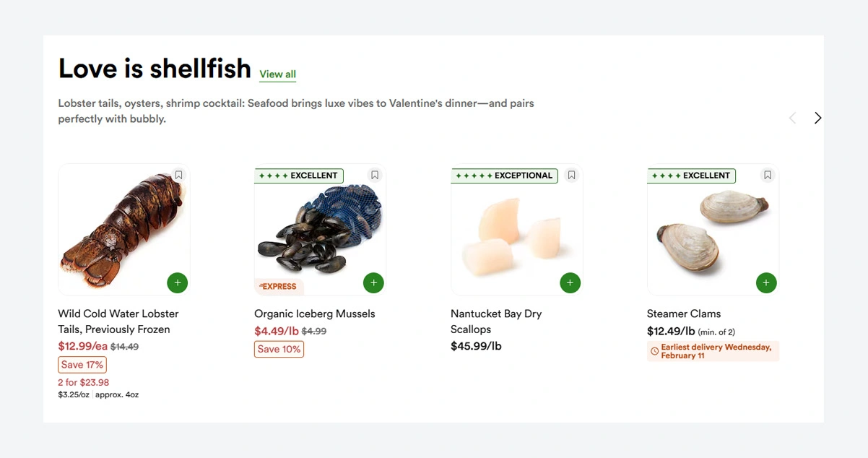Bookmark the lobster tails product
This screenshot has width=868, height=458.
point(178,175)
